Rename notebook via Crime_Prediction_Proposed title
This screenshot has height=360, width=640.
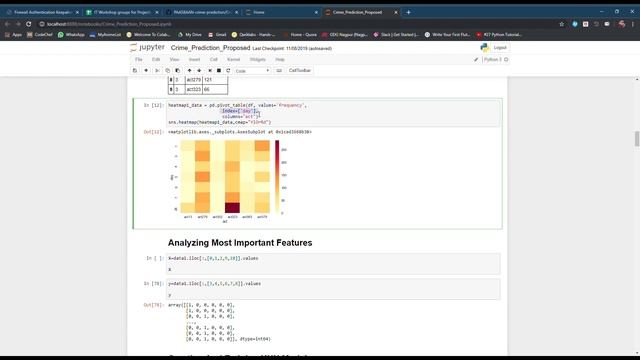210,48
